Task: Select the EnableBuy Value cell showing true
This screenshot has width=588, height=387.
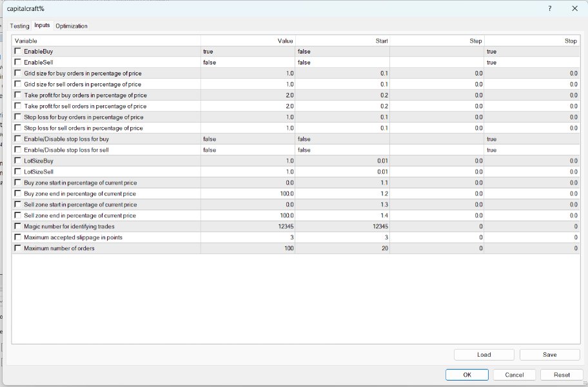Action: tap(248, 52)
